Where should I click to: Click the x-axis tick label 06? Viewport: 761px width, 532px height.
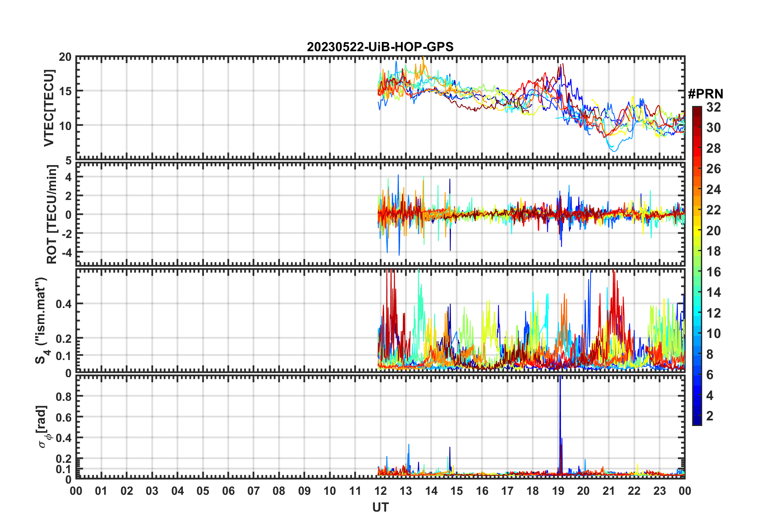click(228, 491)
